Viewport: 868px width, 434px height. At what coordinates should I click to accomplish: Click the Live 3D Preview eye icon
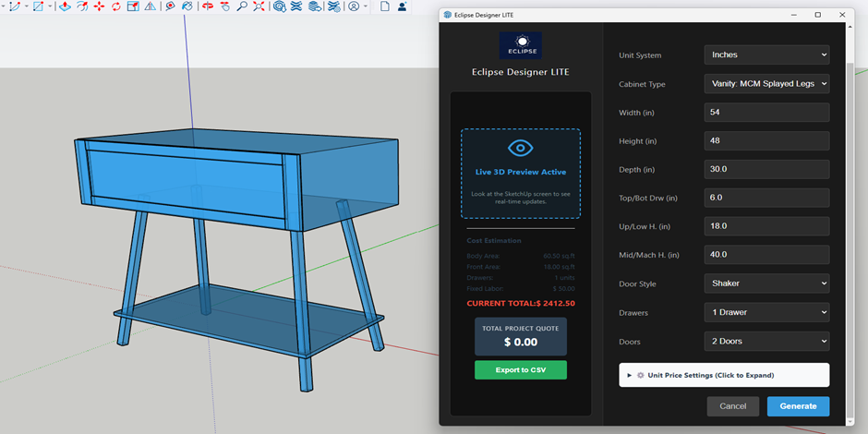click(x=521, y=148)
